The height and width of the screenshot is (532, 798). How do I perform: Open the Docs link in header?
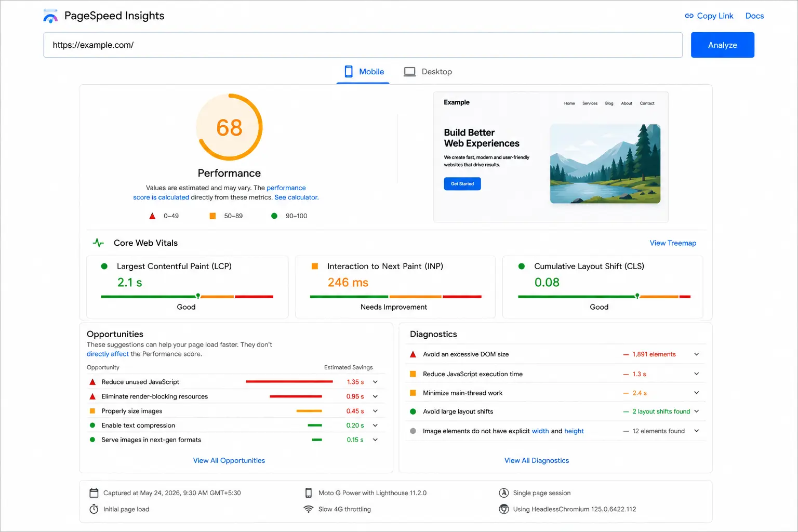click(x=754, y=16)
